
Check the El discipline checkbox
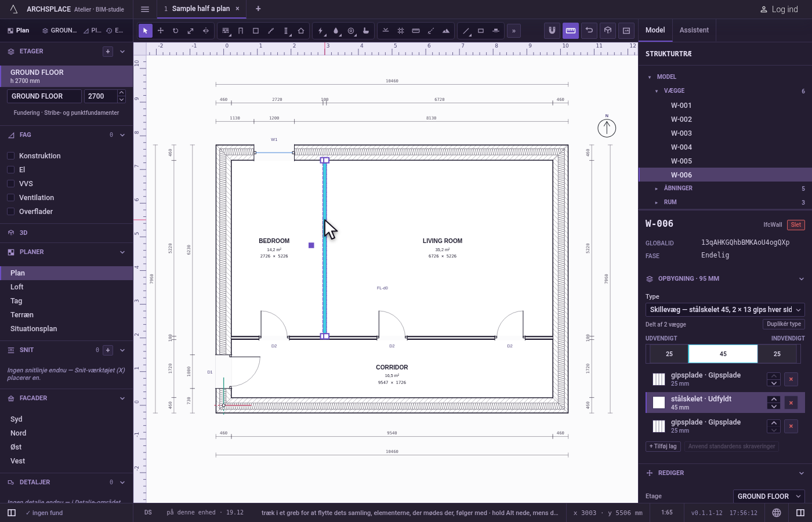[x=10, y=169]
